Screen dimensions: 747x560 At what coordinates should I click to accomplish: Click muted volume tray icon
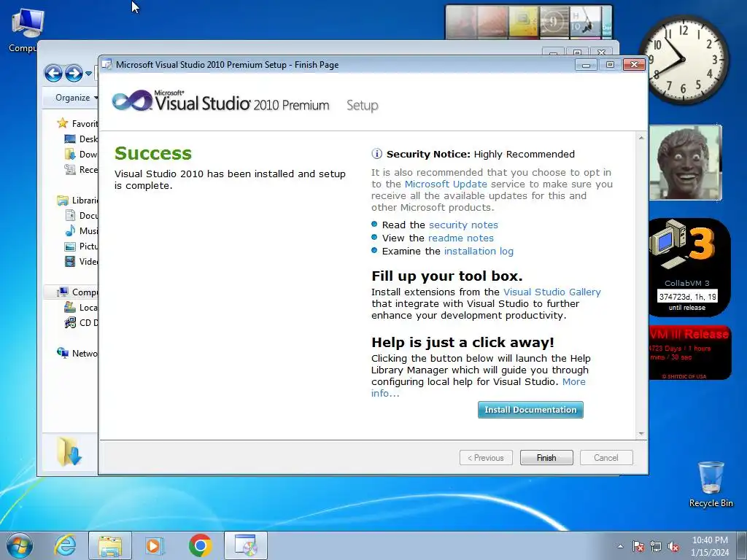point(673,546)
